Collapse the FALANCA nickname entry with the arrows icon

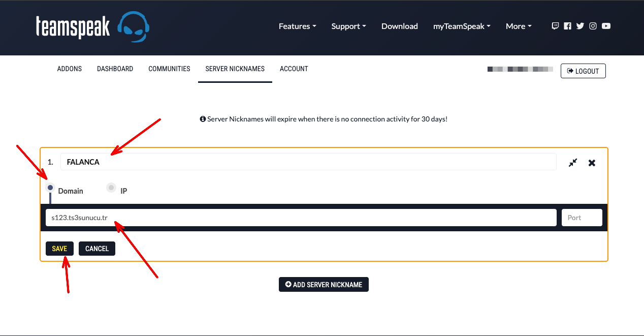click(x=573, y=163)
